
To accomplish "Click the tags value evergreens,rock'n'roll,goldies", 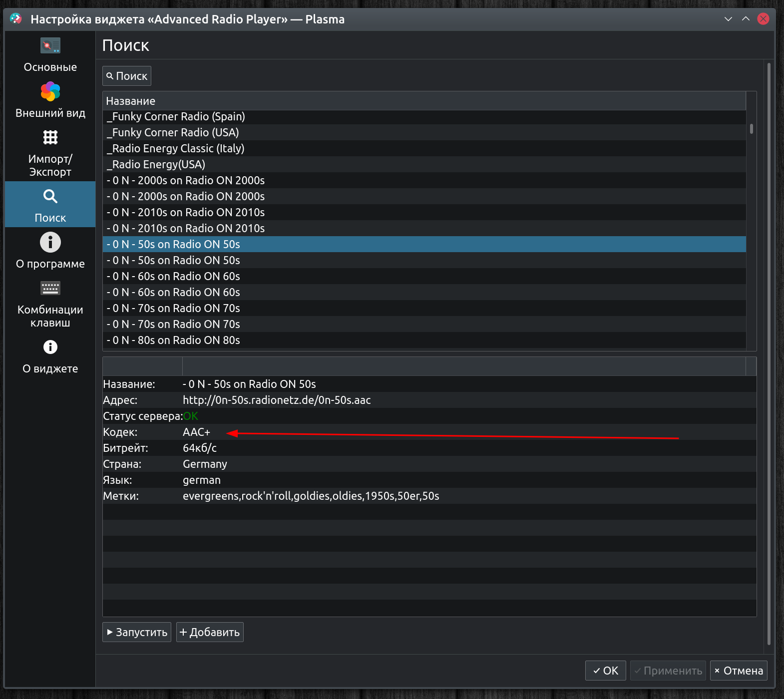I will (311, 496).
